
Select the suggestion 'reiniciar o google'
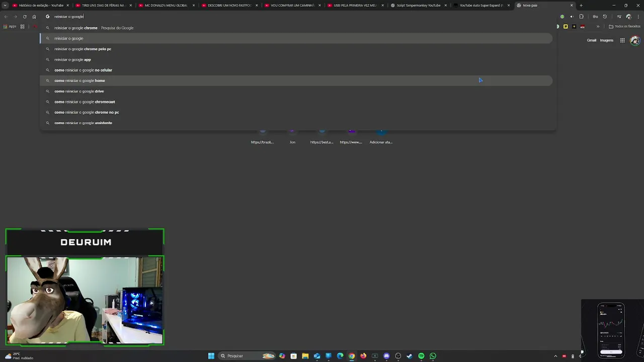(x=296, y=38)
